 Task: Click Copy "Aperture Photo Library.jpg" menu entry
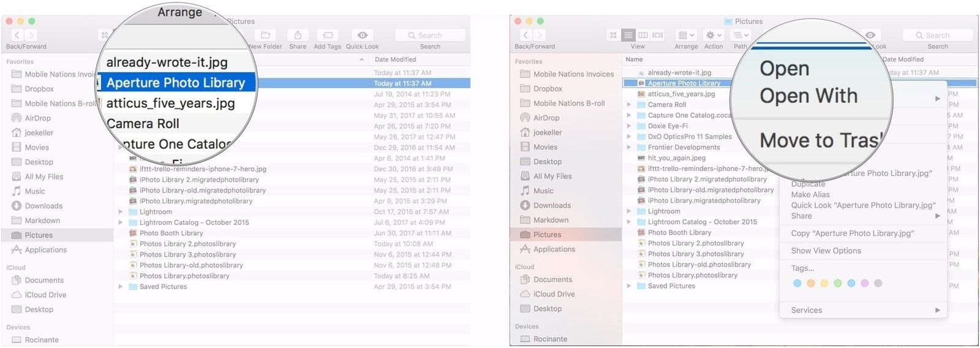point(852,233)
